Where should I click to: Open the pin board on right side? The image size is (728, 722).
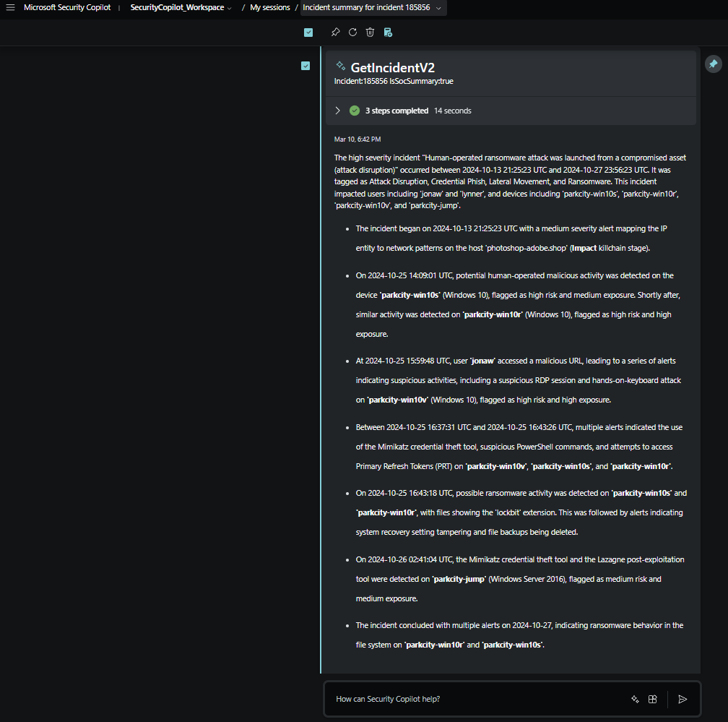coord(713,64)
